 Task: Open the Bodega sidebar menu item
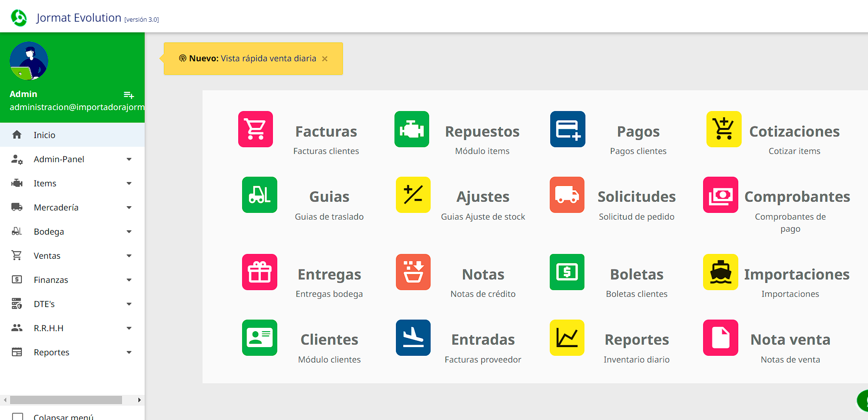(x=49, y=232)
